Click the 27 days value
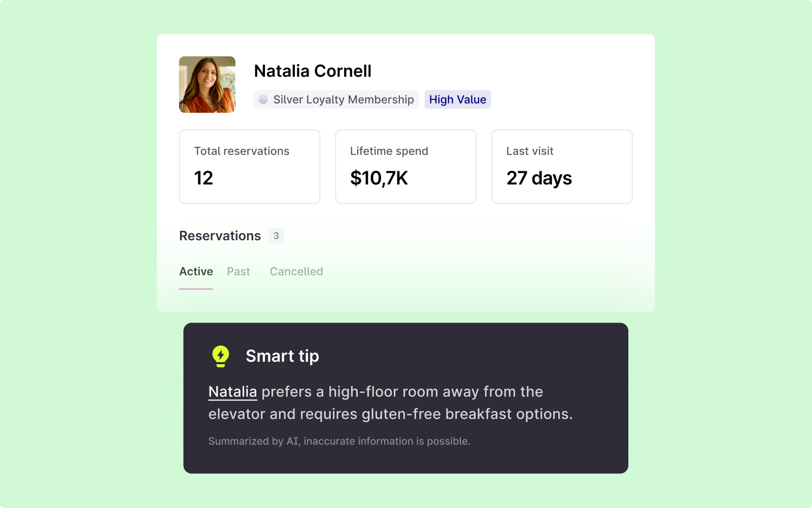This screenshot has height=508, width=812. point(539,178)
